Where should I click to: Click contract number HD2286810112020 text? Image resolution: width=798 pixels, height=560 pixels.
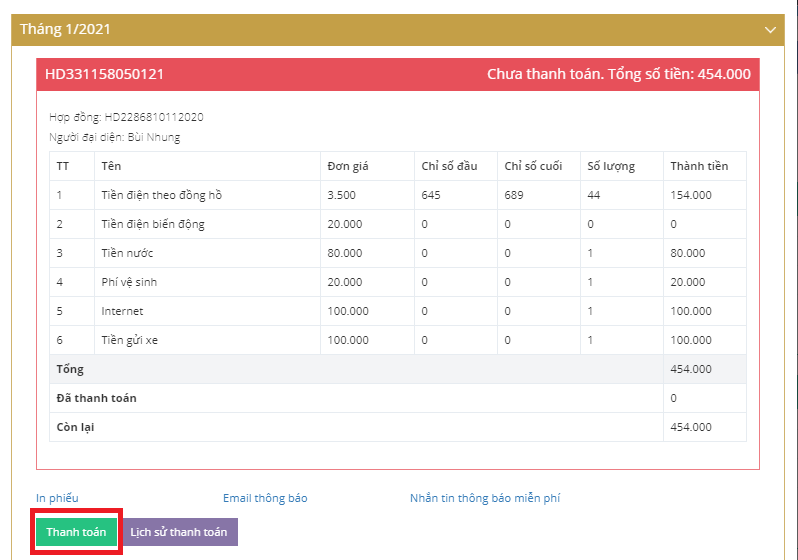[x=154, y=117]
